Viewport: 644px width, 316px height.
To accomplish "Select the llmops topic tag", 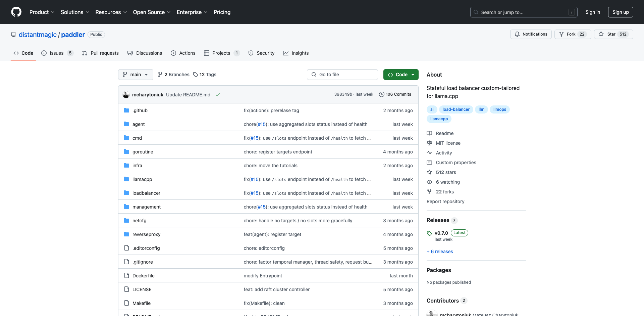I will click(x=499, y=109).
